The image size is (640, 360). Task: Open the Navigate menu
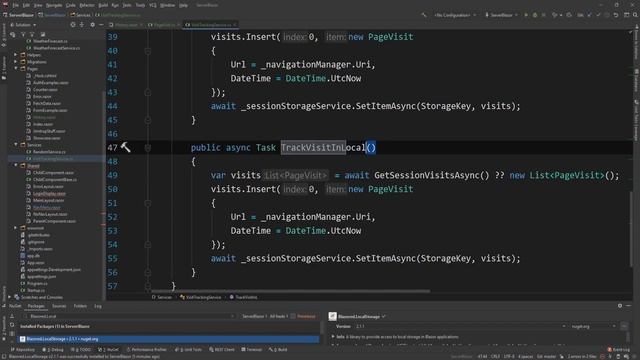pyautogui.click(x=54, y=5)
